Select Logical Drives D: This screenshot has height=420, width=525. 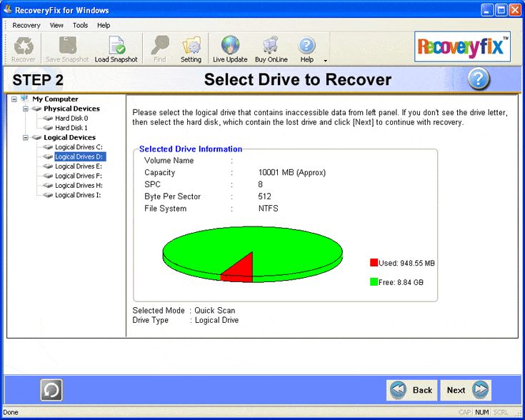tap(80, 156)
